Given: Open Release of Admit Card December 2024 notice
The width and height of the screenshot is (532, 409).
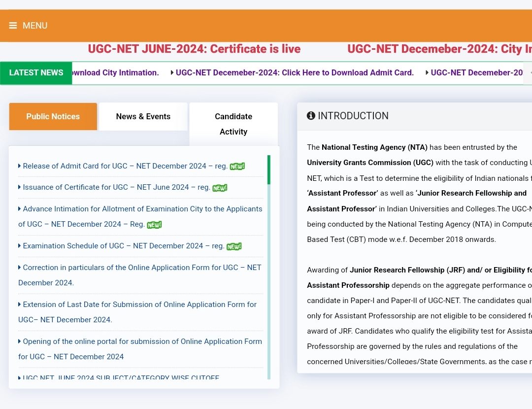Looking at the screenshot, I should pyautogui.click(x=125, y=166).
